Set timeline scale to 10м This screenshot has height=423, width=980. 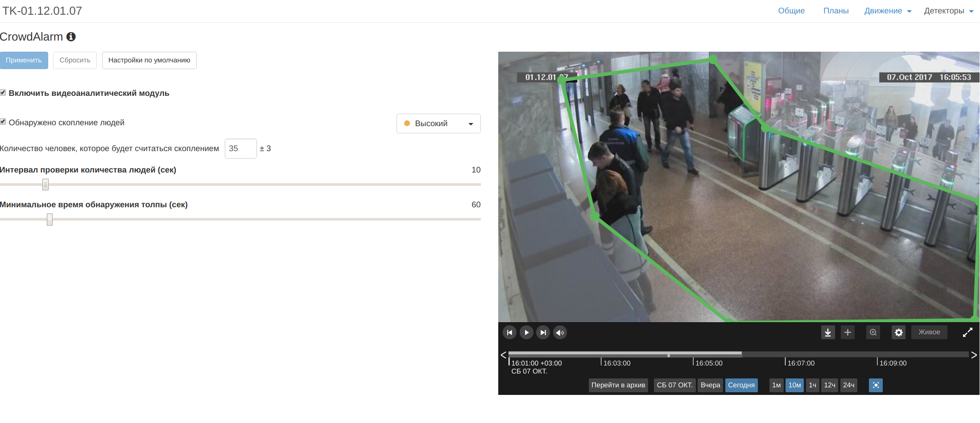[795, 385]
